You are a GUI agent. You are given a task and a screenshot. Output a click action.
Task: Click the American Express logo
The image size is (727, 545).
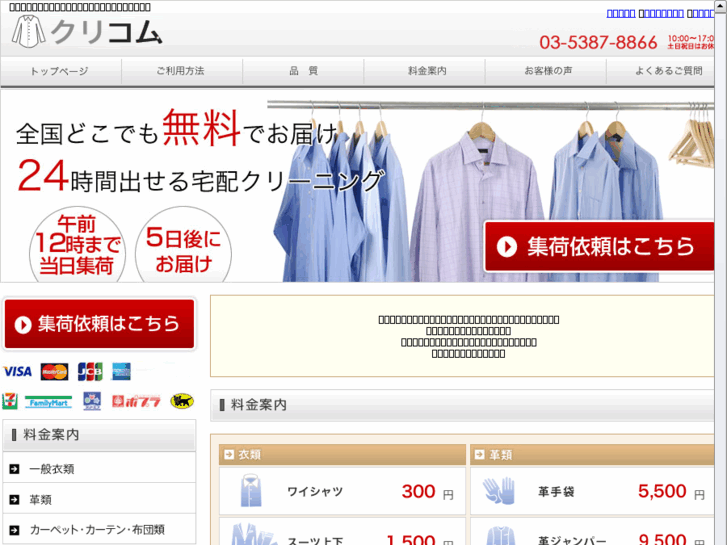click(121, 372)
